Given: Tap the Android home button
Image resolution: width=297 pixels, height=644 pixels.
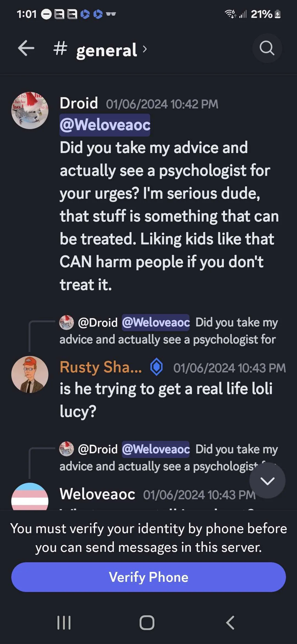Looking at the screenshot, I should coord(147,623).
